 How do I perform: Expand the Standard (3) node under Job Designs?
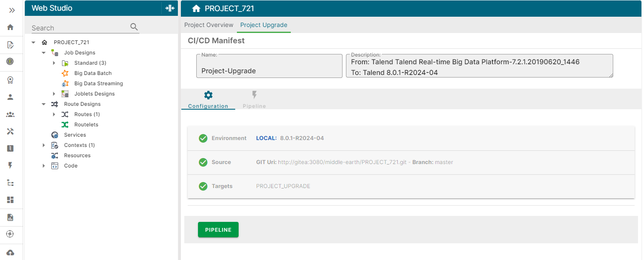coord(54,63)
